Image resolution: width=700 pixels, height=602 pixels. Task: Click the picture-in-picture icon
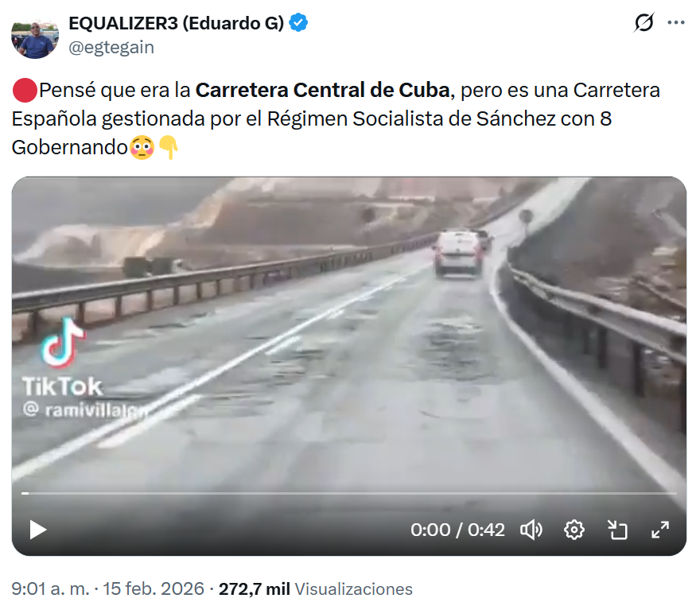[x=617, y=530]
